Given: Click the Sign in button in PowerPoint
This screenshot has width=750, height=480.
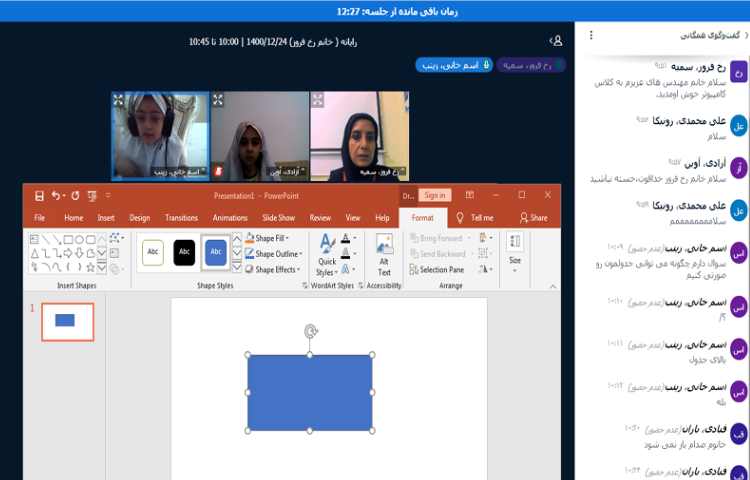Looking at the screenshot, I should click(435, 195).
